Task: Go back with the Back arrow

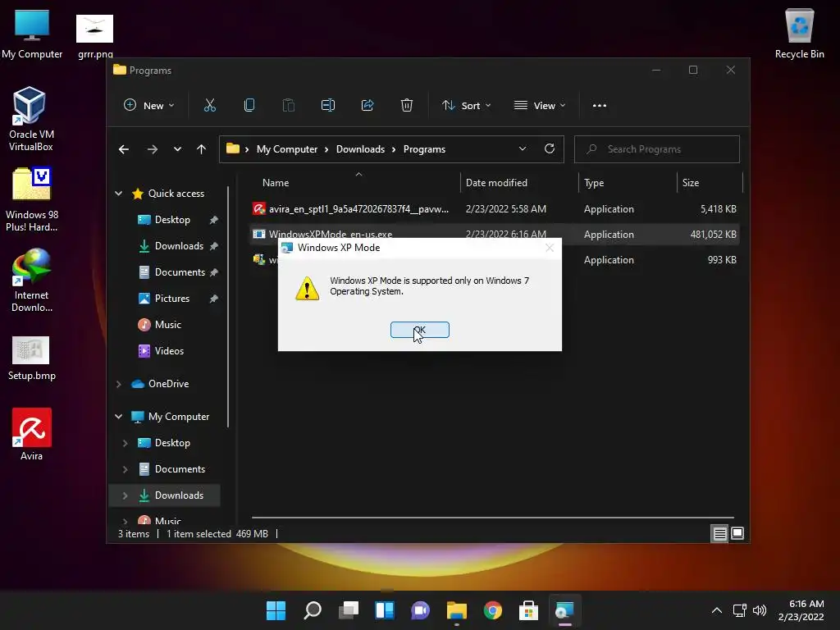Action: click(x=124, y=149)
